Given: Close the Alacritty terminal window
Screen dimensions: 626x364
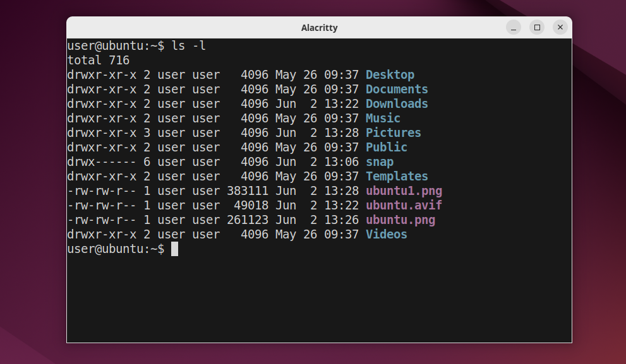Looking at the screenshot, I should pyautogui.click(x=560, y=28).
